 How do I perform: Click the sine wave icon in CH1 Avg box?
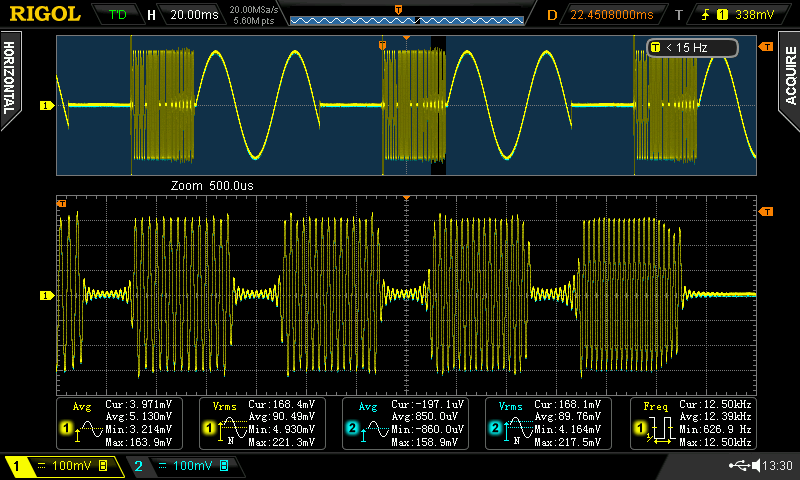88,430
